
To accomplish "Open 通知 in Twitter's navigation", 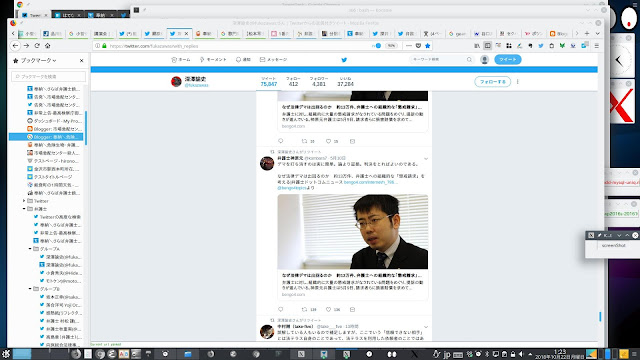I will [243, 60].
